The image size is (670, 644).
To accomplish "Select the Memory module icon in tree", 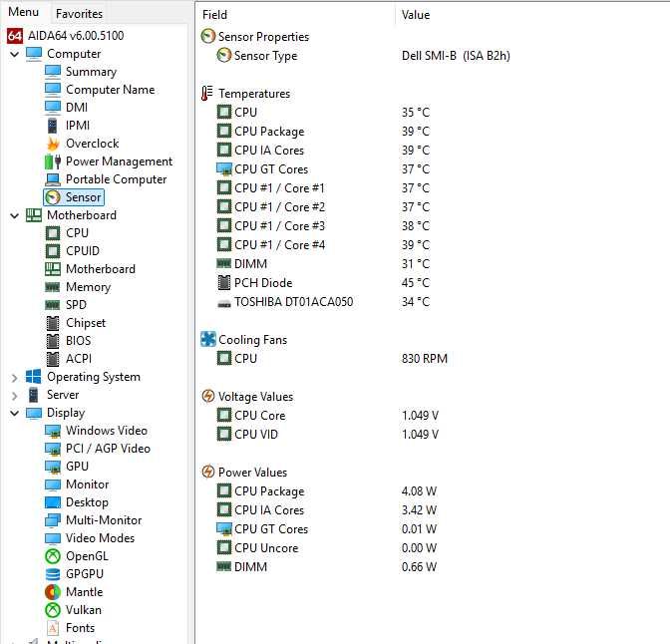I will point(53,287).
